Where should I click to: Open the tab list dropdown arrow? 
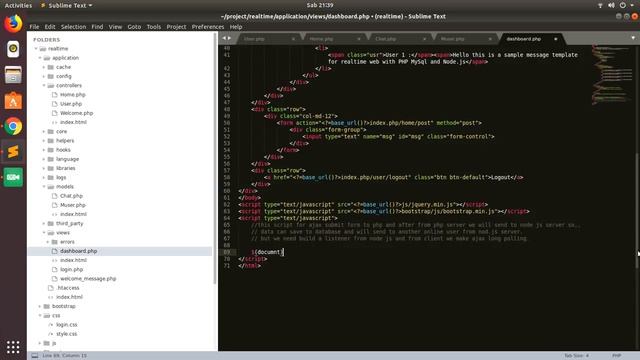[x=633, y=38]
